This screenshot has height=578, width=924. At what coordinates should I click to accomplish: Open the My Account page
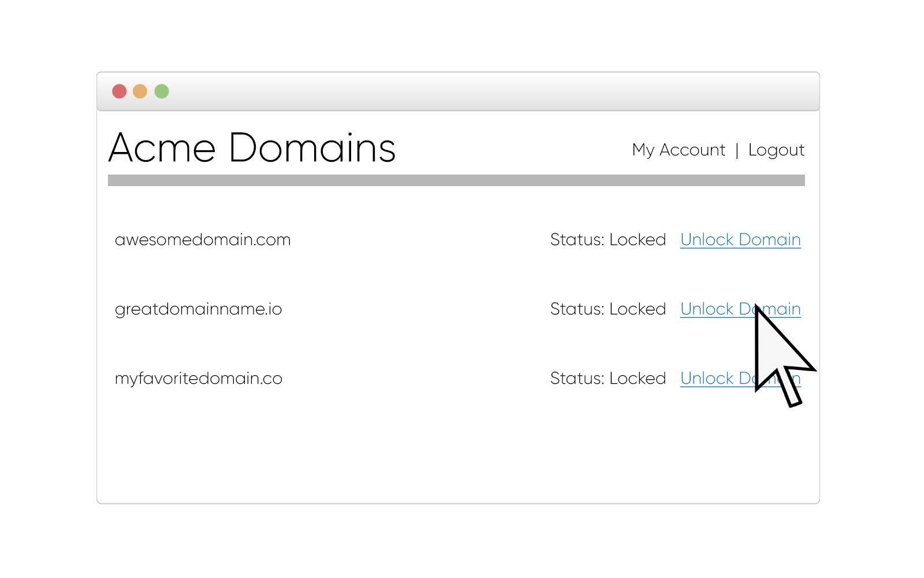coord(678,150)
